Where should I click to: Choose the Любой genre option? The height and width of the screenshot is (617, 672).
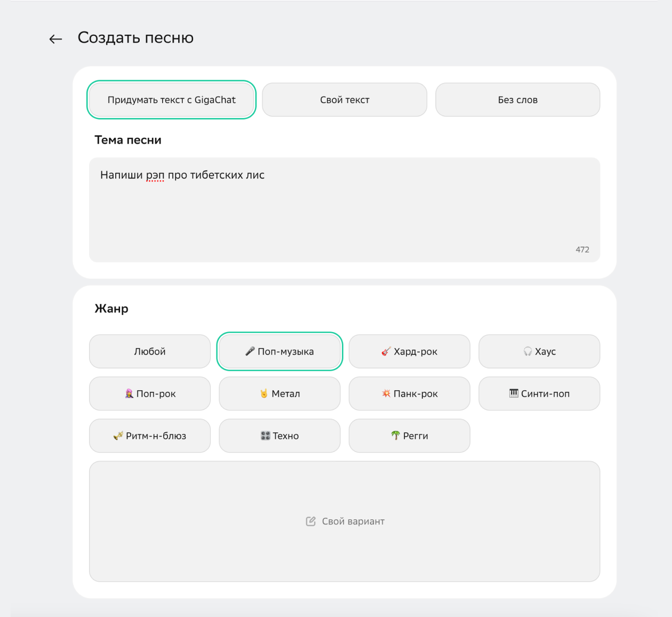150,352
